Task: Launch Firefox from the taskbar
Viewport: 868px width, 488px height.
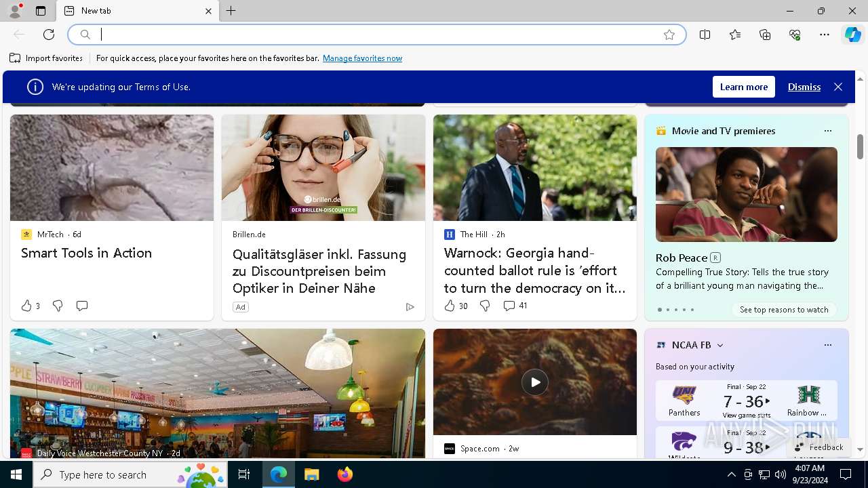Action: pyautogui.click(x=344, y=474)
